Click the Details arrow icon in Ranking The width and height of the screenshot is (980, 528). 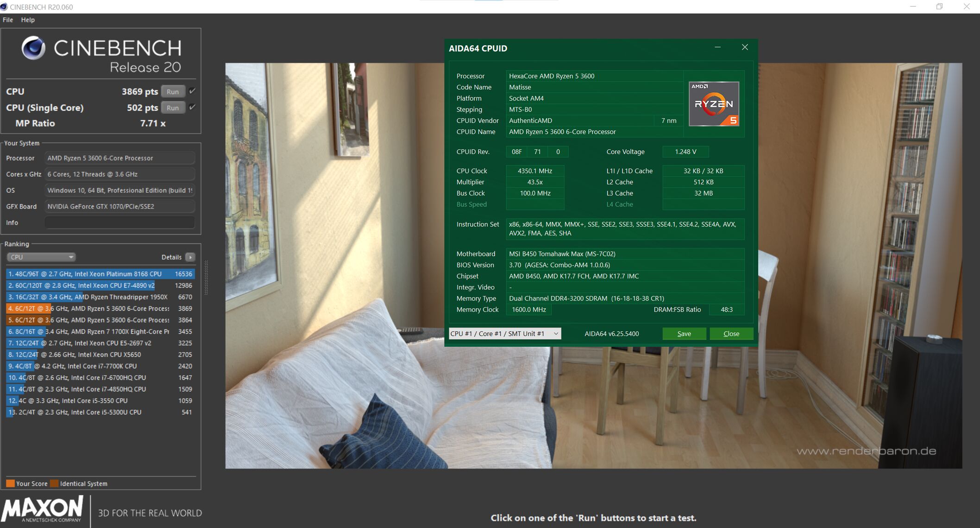(x=190, y=257)
